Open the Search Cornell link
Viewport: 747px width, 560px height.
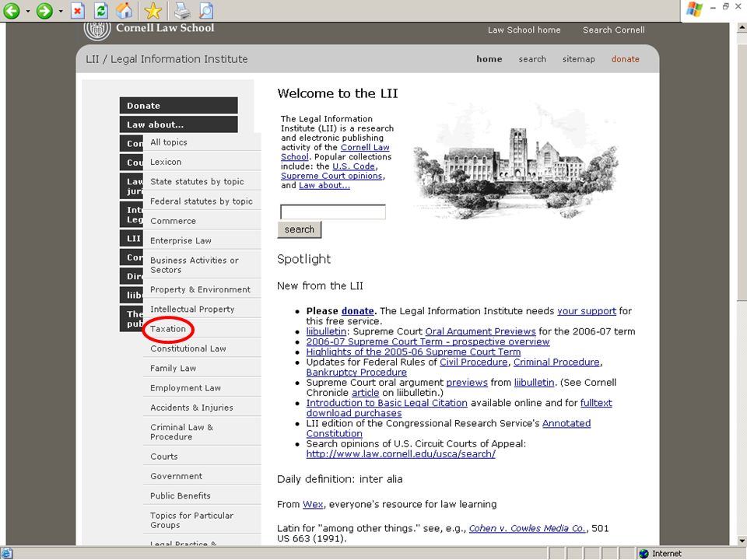coord(614,30)
